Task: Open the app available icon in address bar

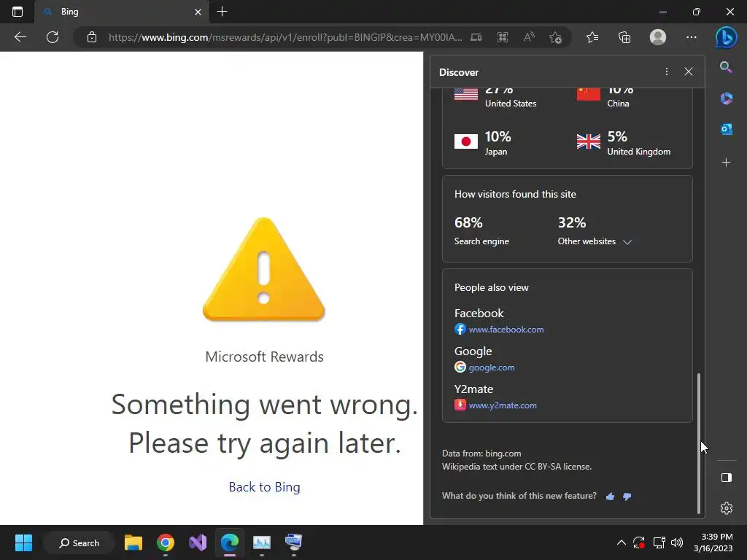Action: [x=476, y=37]
